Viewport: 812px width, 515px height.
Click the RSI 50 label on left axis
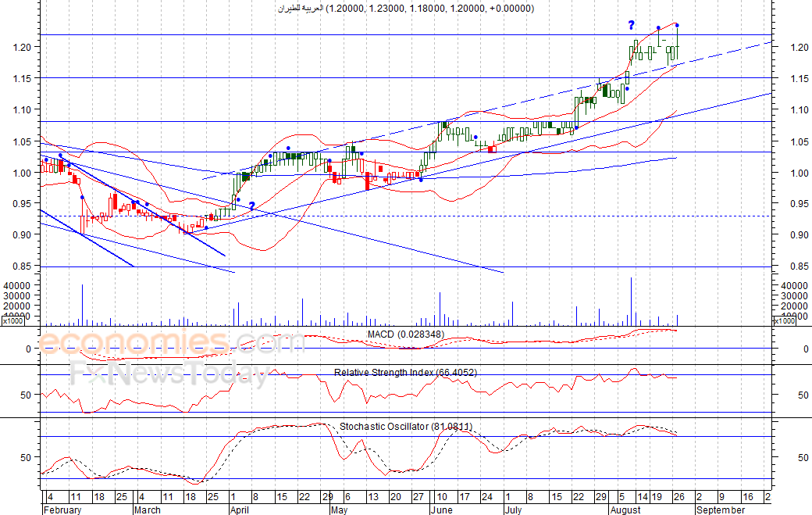26,395
